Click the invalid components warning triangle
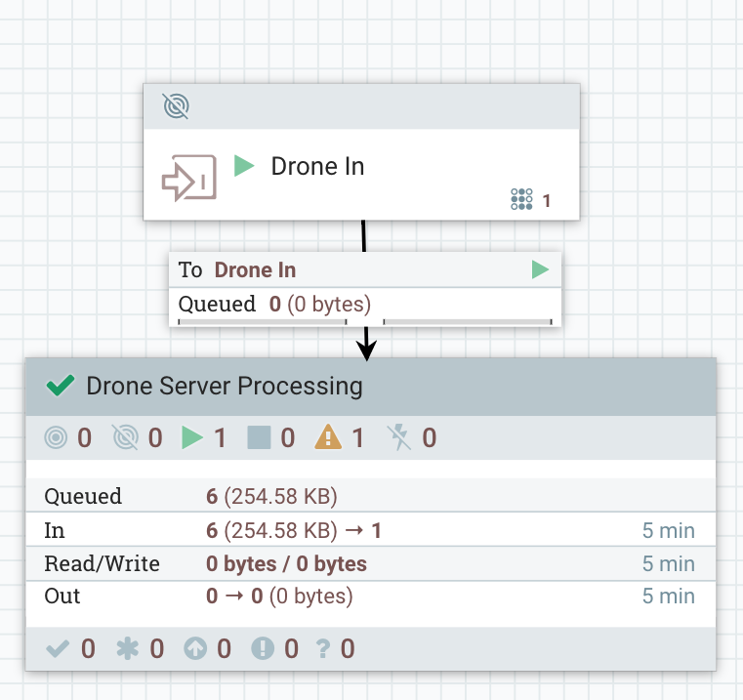 (x=328, y=437)
